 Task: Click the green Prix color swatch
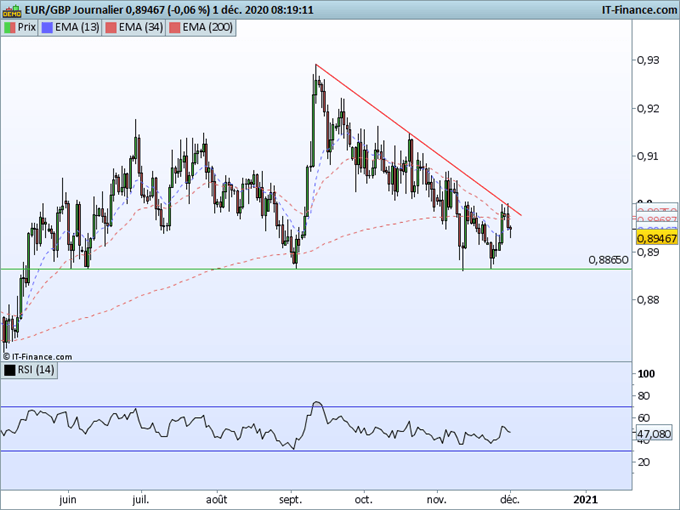(x=10, y=28)
